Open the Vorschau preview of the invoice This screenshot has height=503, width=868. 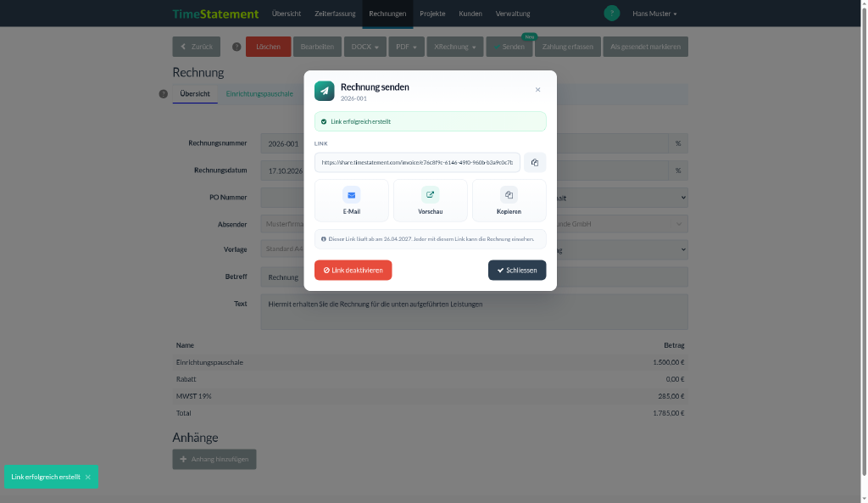[x=430, y=200]
